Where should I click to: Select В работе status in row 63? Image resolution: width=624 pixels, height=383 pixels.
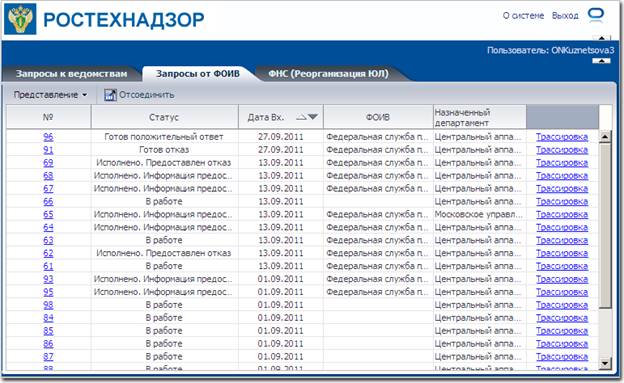tap(164, 240)
